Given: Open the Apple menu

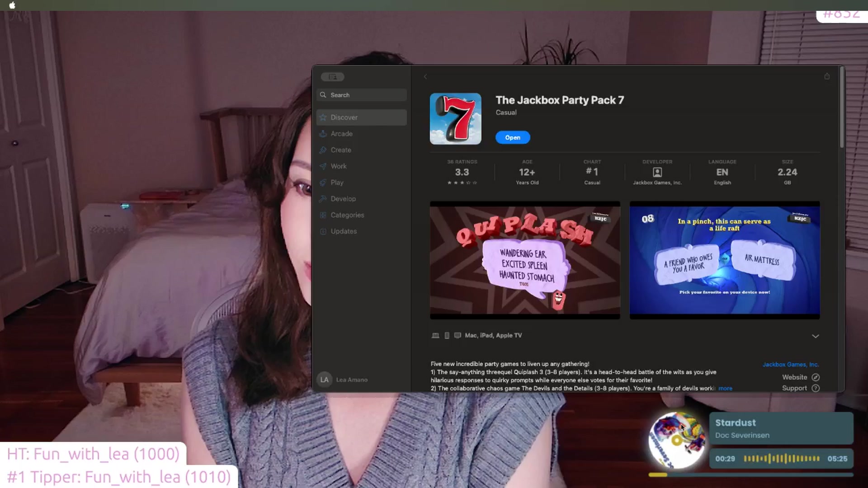Looking at the screenshot, I should pyautogui.click(x=12, y=5).
